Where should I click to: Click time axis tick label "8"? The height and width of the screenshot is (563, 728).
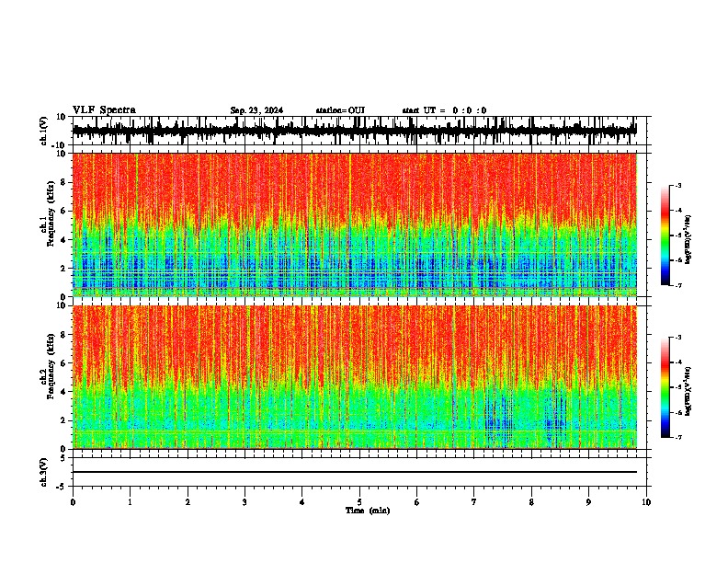pyautogui.click(x=531, y=502)
